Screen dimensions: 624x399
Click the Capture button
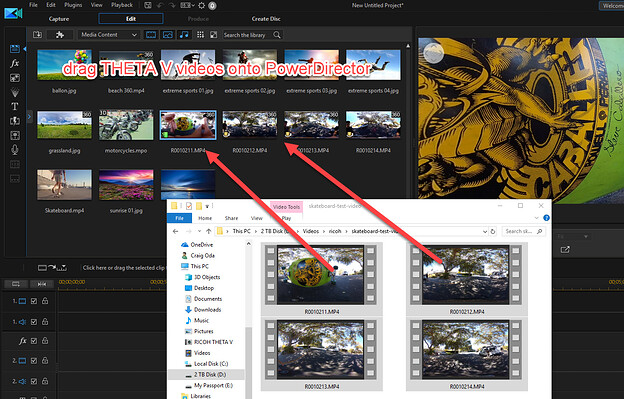pos(59,19)
